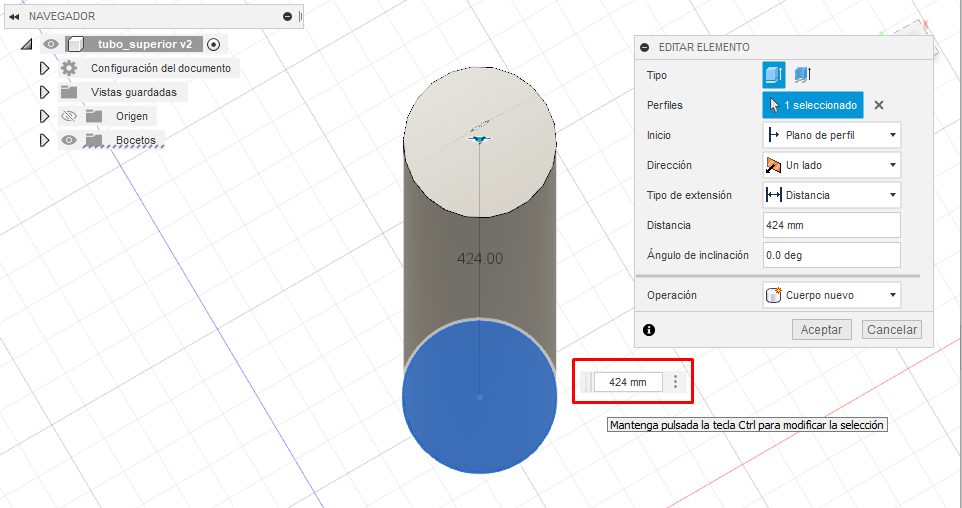This screenshot has width=962, height=508.
Task: Open the three-dot menu beside floating input
Action: (x=675, y=382)
